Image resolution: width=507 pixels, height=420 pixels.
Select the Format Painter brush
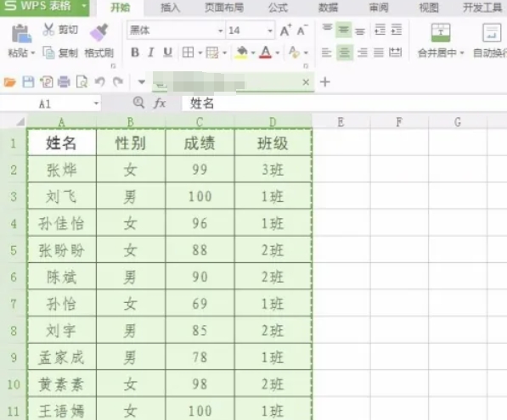[99, 32]
